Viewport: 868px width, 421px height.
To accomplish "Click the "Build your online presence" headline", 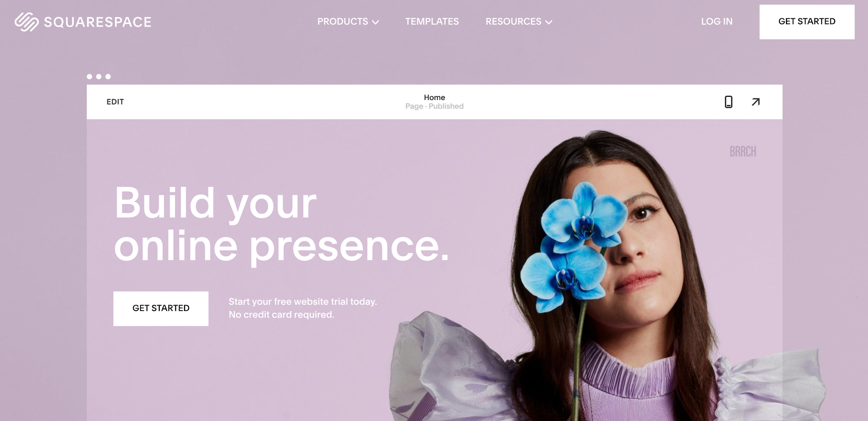I will point(281,224).
